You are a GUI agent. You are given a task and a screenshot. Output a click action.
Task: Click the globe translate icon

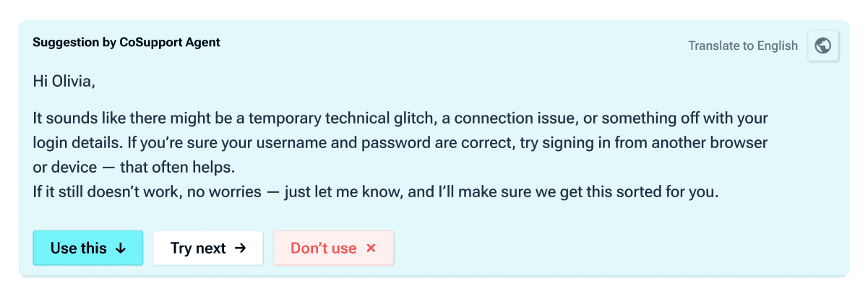click(822, 46)
